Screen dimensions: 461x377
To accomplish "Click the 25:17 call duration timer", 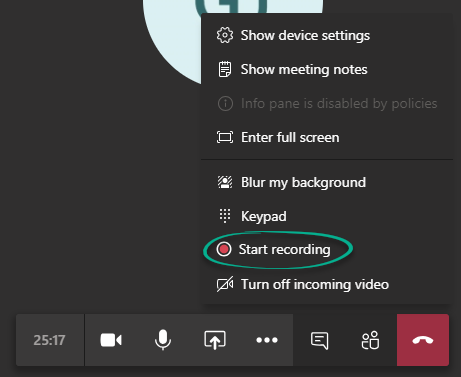I will pyautogui.click(x=49, y=340).
